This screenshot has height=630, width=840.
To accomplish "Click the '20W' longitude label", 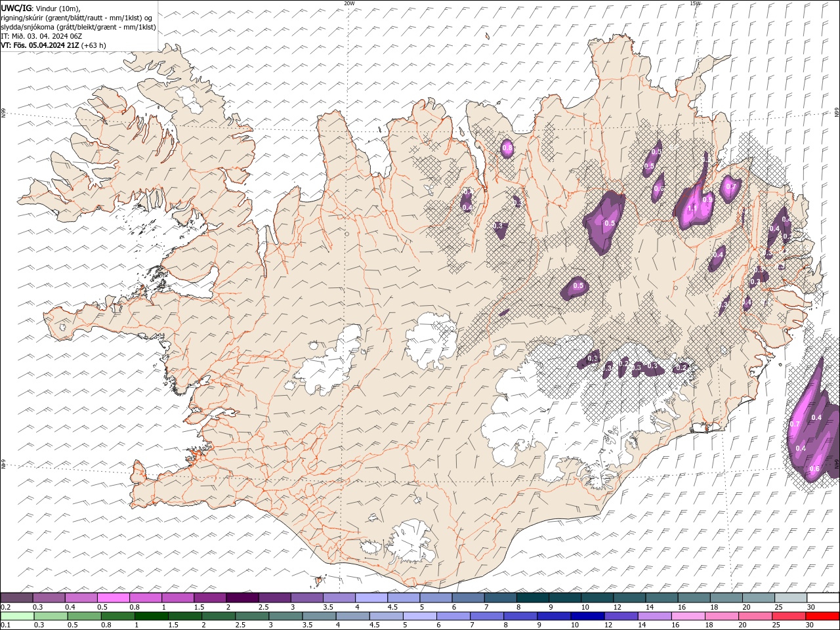I will click(x=349, y=3).
